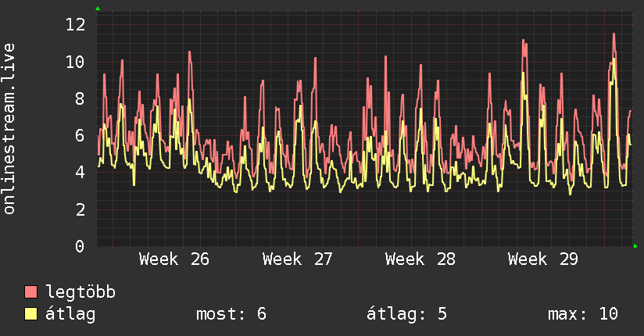Select the átlag legend label text

pyautogui.click(x=70, y=314)
